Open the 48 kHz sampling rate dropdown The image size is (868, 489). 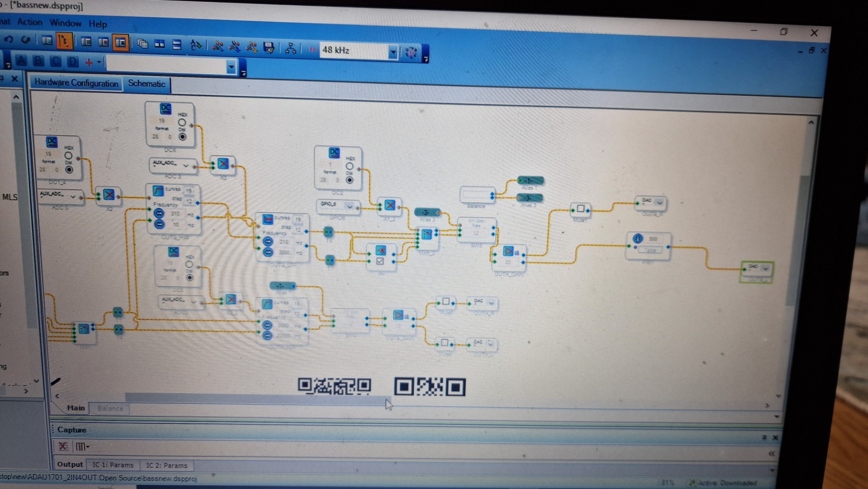click(x=393, y=52)
